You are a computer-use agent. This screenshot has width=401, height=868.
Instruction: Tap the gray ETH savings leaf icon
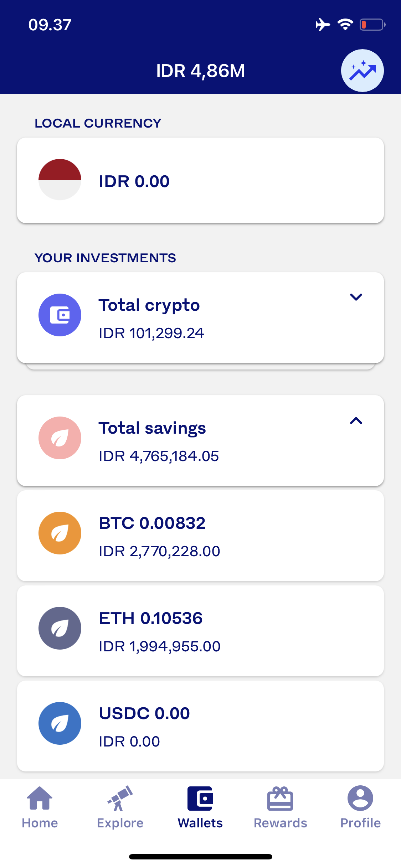[x=60, y=628]
